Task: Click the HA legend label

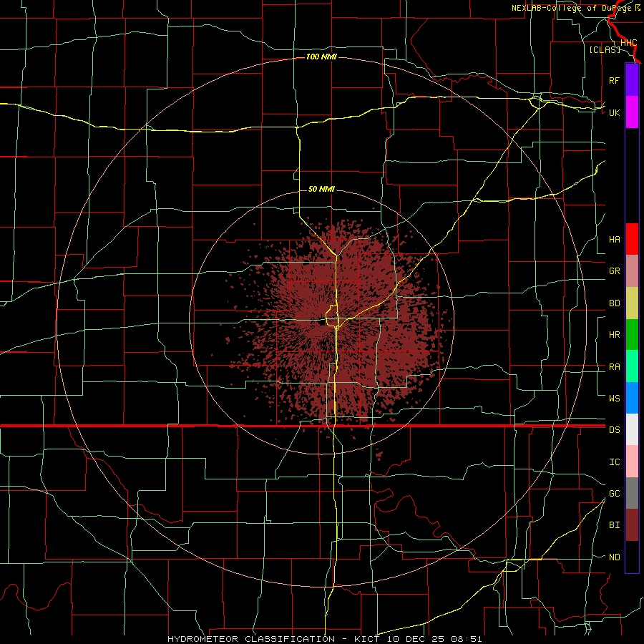Action: pyautogui.click(x=615, y=240)
